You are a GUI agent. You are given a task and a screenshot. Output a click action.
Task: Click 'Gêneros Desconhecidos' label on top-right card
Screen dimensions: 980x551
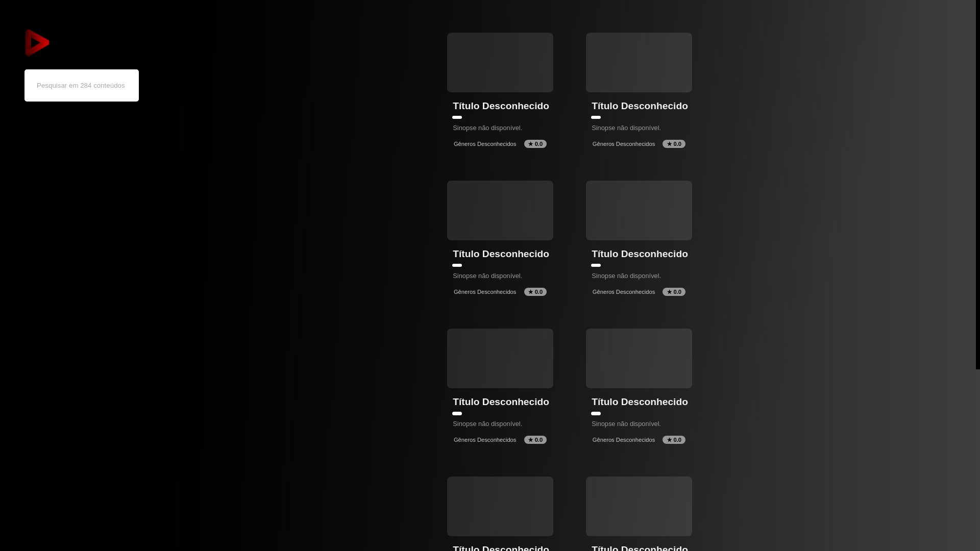tap(623, 144)
